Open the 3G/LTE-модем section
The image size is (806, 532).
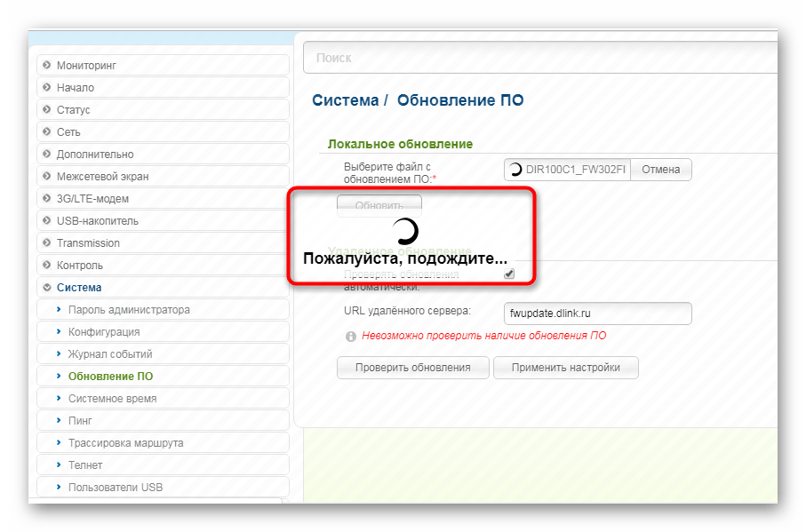point(92,199)
